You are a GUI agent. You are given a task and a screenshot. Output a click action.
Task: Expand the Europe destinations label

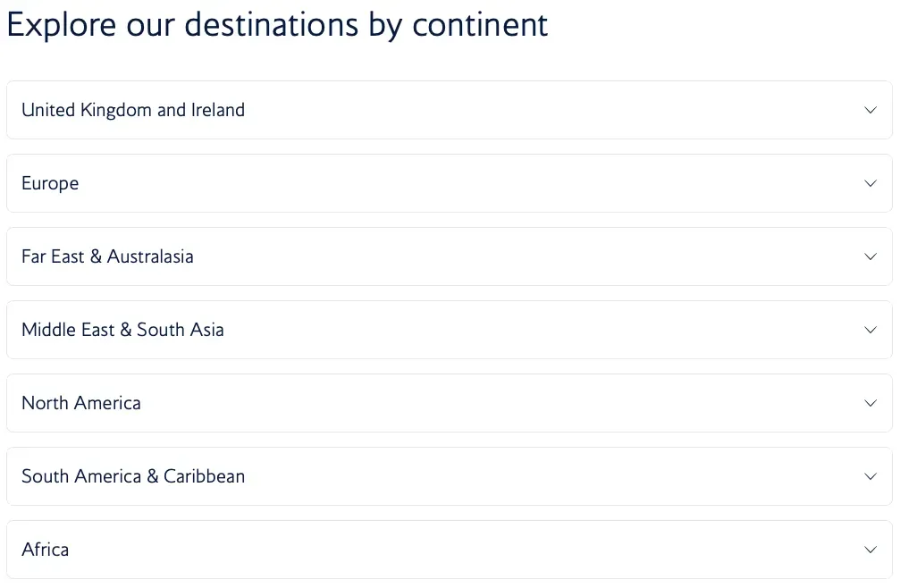tap(50, 183)
